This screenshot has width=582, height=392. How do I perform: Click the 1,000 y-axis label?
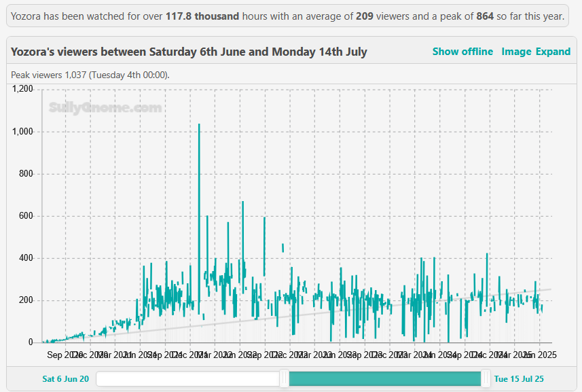(22, 131)
